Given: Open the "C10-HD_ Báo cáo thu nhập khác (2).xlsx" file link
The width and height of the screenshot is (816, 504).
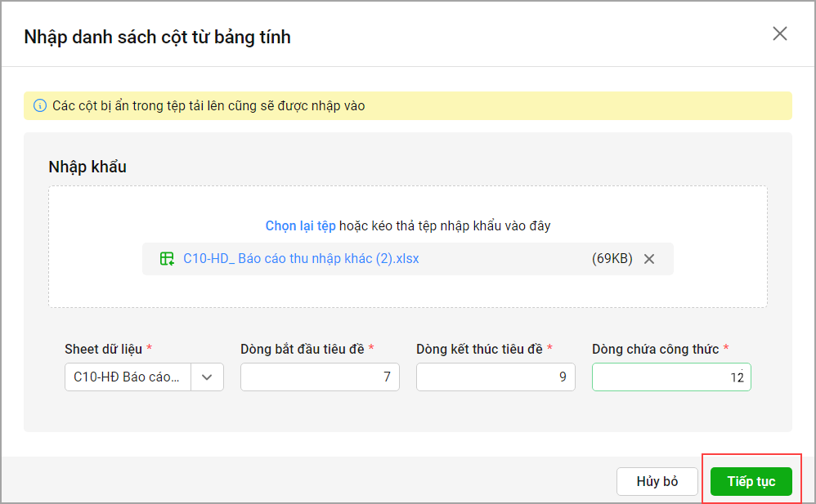Looking at the screenshot, I should pyautogui.click(x=301, y=259).
